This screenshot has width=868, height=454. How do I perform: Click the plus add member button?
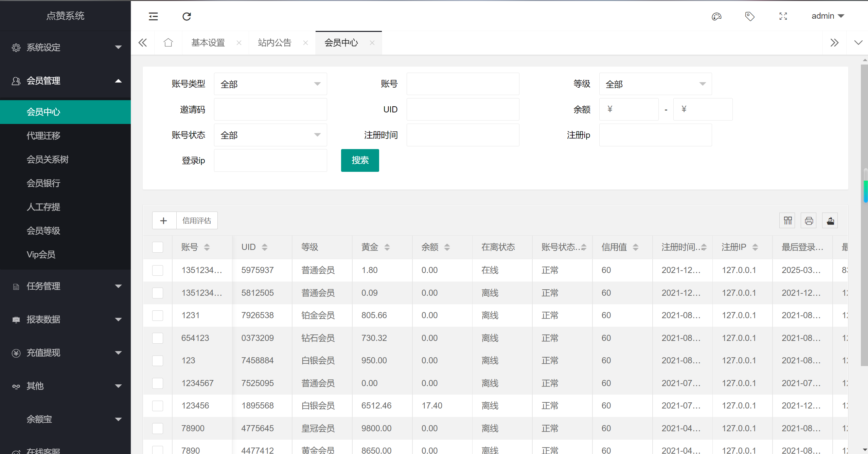point(164,221)
